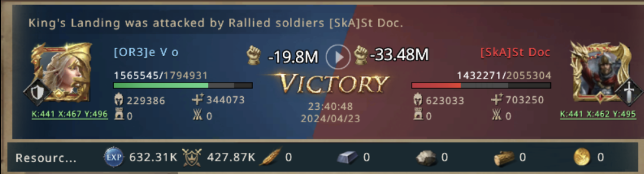Click defender player name [OR3]e V o
The width and height of the screenshot is (644, 174).
click(x=146, y=53)
